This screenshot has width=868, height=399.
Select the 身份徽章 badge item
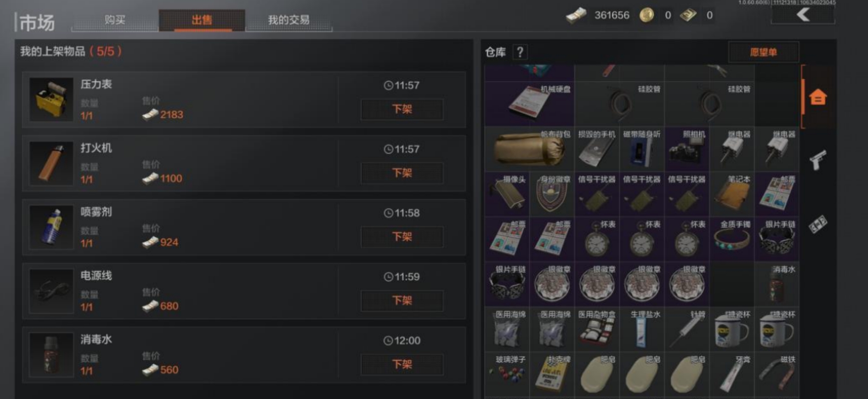pyautogui.click(x=552, y=194)
